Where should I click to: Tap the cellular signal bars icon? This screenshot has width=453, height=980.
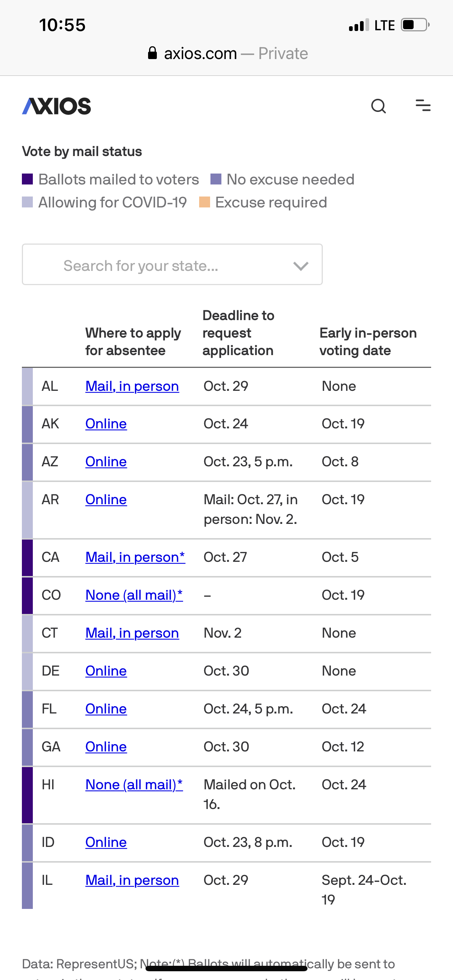[x=359, y=25]
